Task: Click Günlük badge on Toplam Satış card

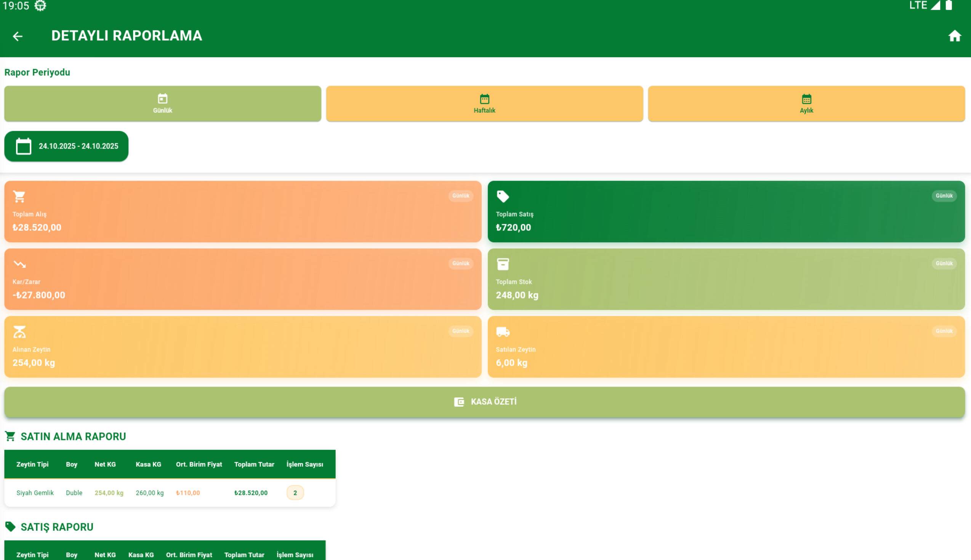Action: (944, 196)
